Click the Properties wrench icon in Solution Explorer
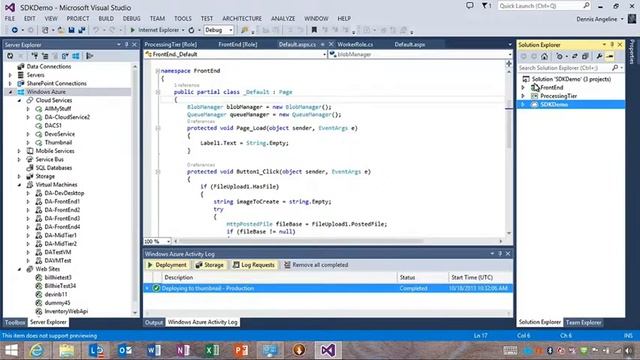The width and height of the screenshot is (640, 360). click(x=599, y=56)
